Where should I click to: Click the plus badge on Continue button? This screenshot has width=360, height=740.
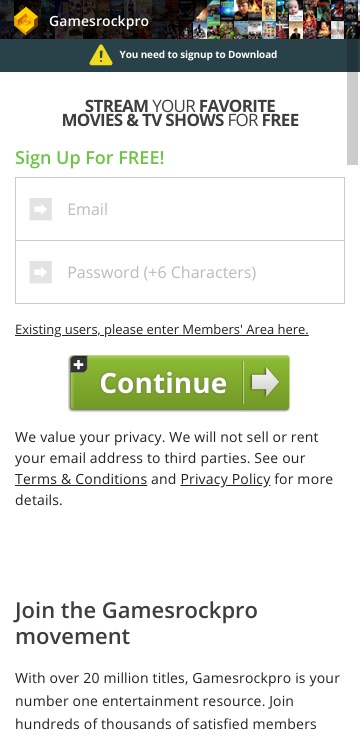79,364
